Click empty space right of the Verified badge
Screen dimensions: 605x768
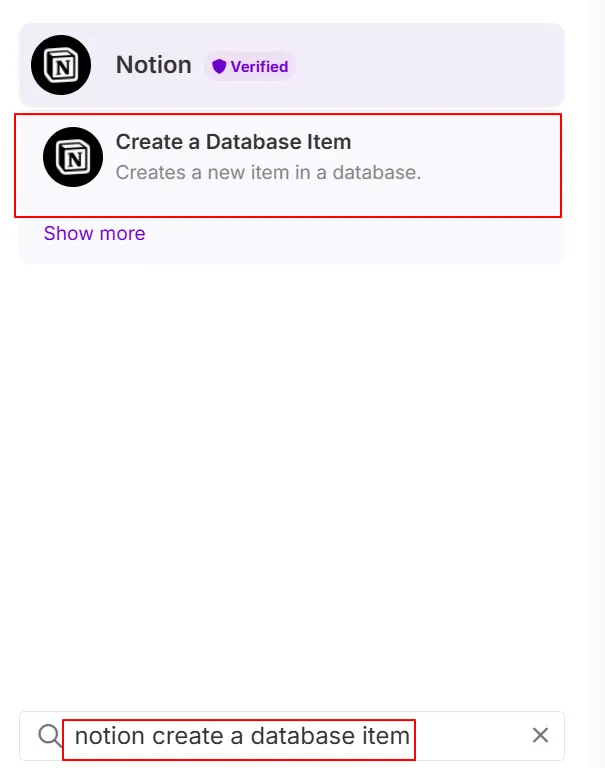point(430,66)
